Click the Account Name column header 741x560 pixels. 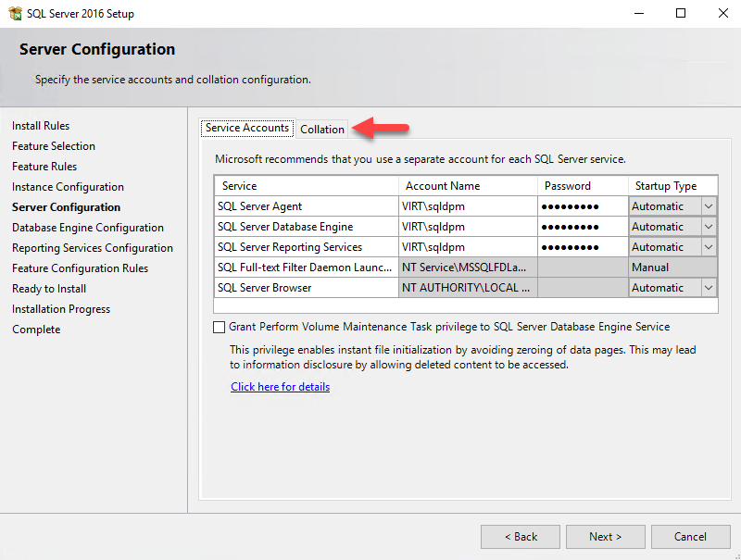(468, 186)
